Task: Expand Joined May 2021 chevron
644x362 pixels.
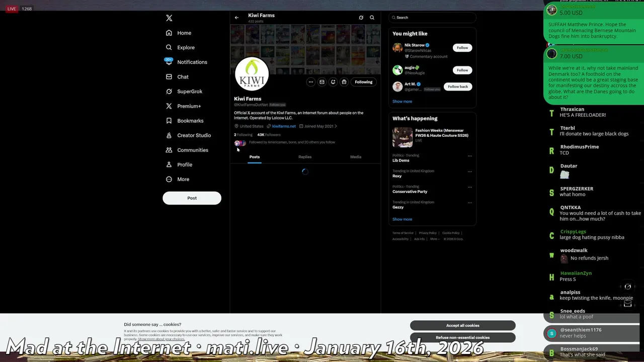Action: click(x=336, y=126)
